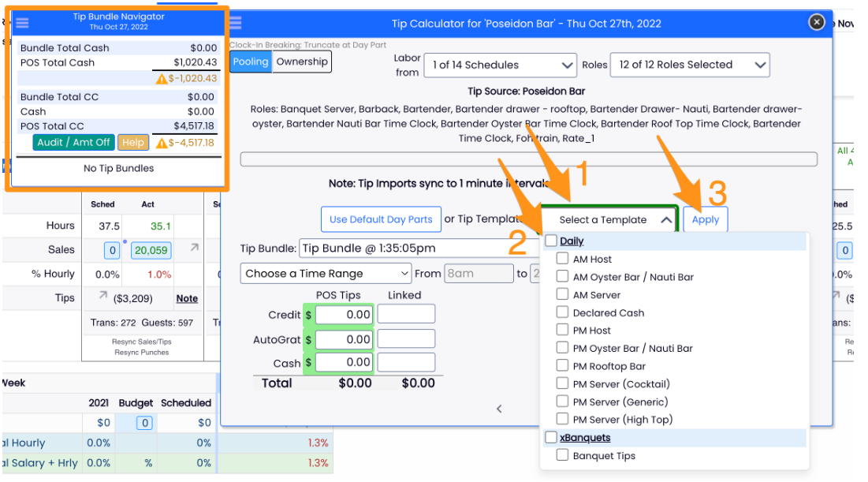
Task: Click the AutoGrat Linked field
Action: pos(406,338)
